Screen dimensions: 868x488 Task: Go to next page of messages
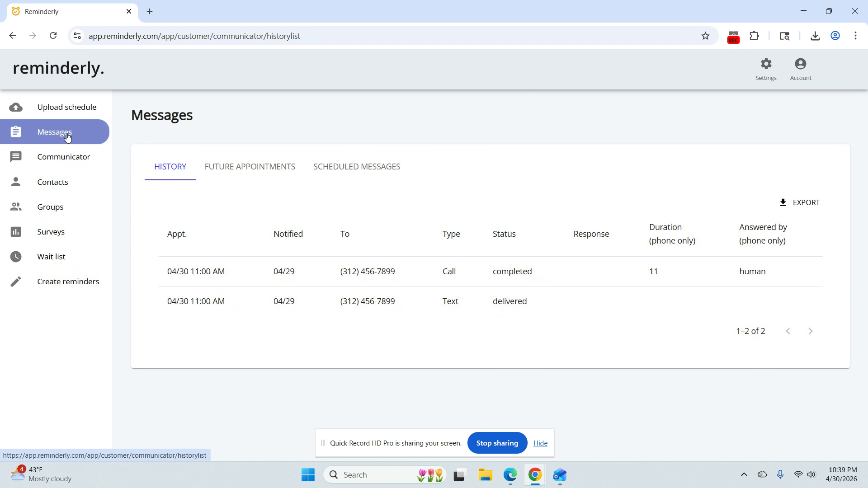coord(811,331)
